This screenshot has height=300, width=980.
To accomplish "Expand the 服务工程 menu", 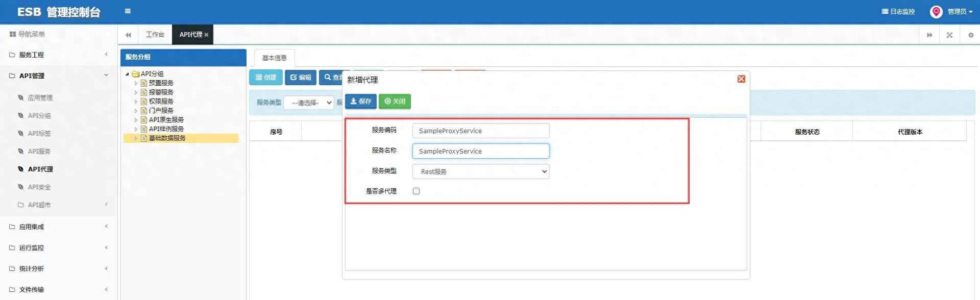I will point(59,55).
